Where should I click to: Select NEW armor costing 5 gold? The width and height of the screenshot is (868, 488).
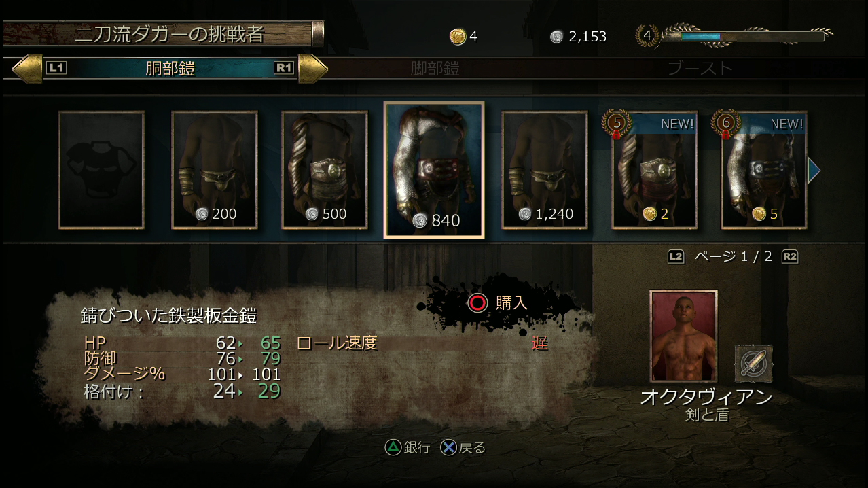(764, 170)
